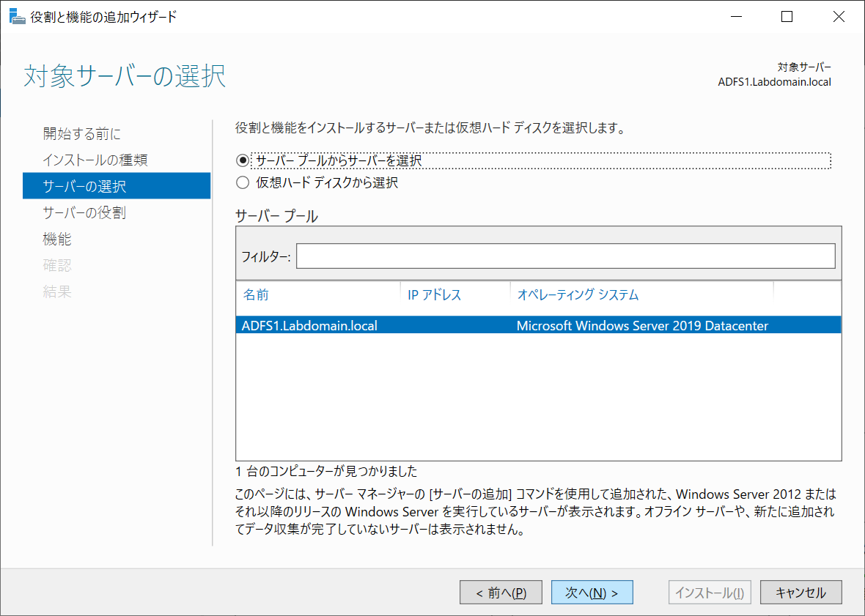The image size is (865, 616).
Task: Click the 1 台のコンピューターが見つかりました text
Action: coord(326,471)
